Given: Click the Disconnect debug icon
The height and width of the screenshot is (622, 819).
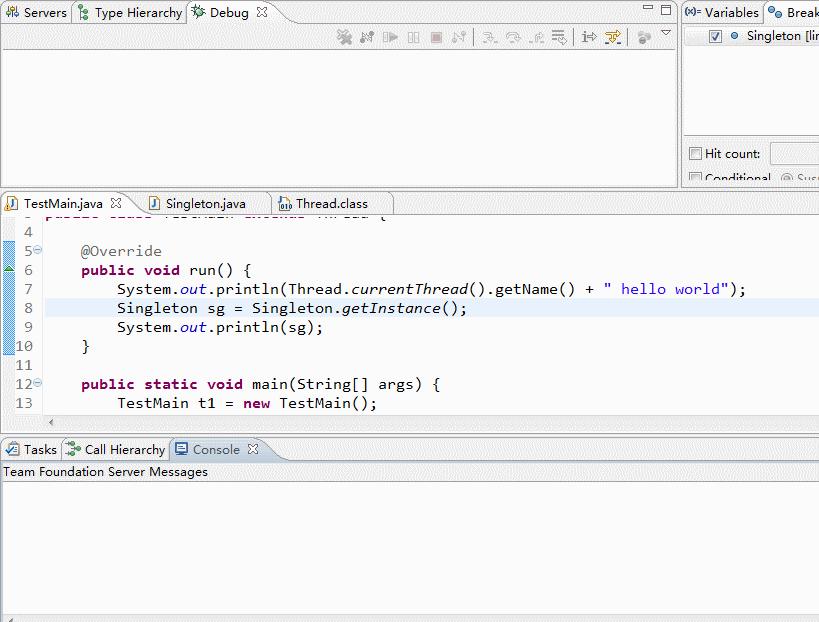Looking at the screenshot, I should point(459,37).
